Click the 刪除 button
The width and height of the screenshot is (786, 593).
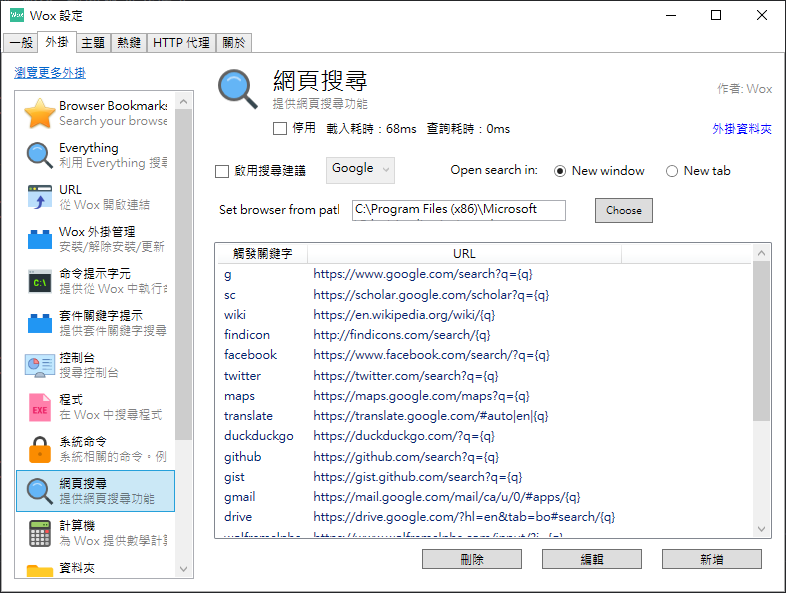click(x=472, y=559)
